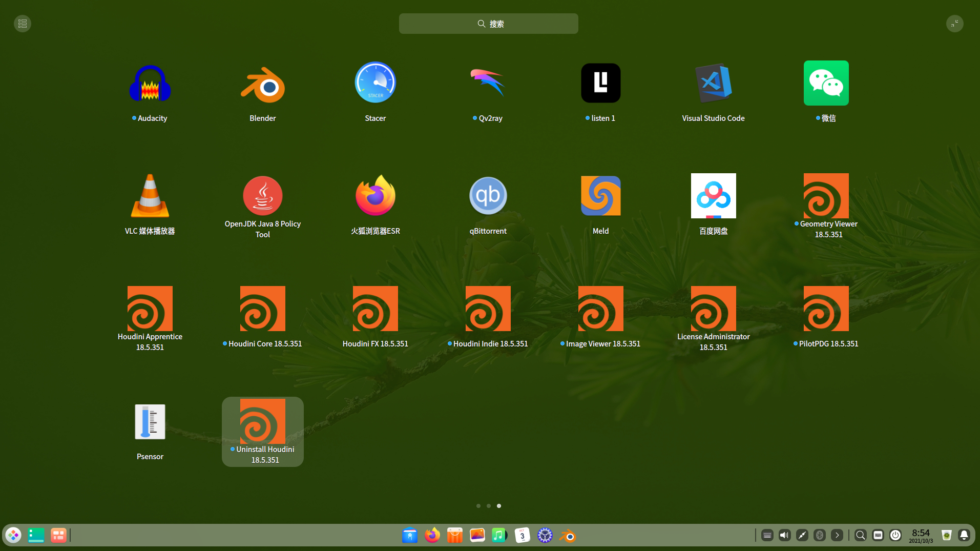Viewport: 980px width, 551px height.
Task: Open the Calendar in the dock
Action: (522, 536)
